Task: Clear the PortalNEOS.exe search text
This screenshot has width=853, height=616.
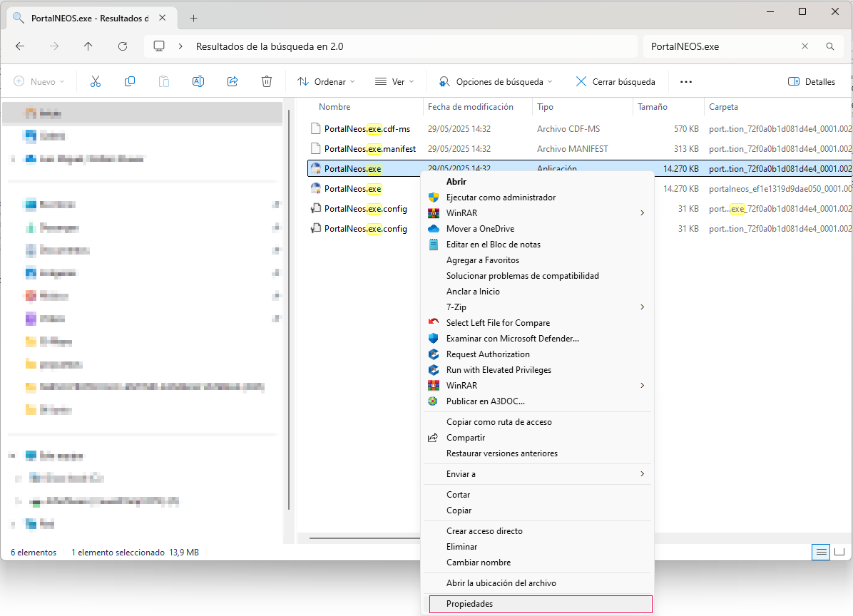Action: [805, 46]
